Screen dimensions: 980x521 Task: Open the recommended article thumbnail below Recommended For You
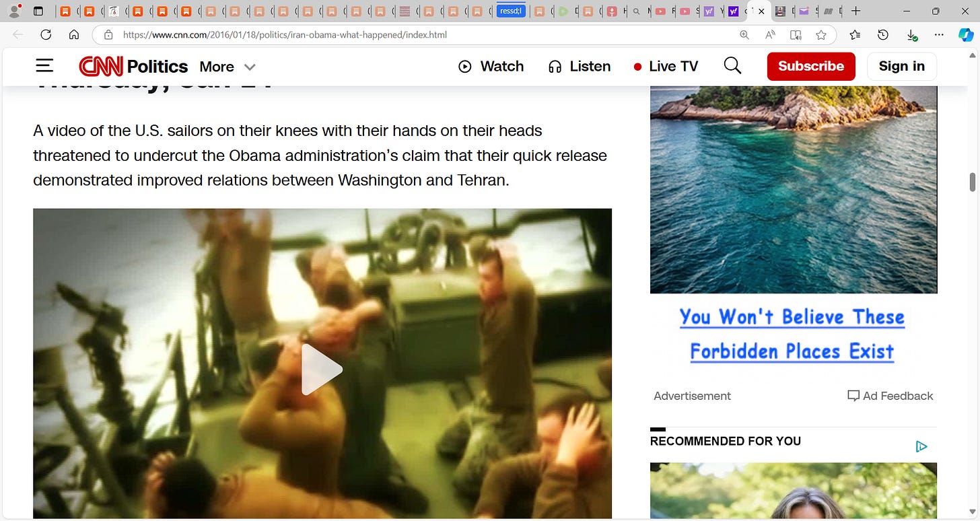click(794, 491)
